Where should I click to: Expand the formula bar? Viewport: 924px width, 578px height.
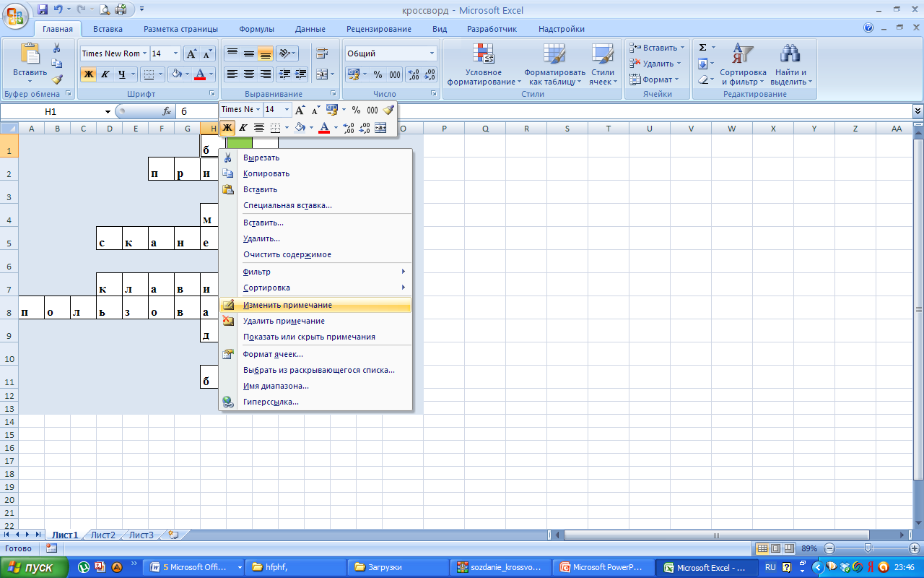coord(918,111)
